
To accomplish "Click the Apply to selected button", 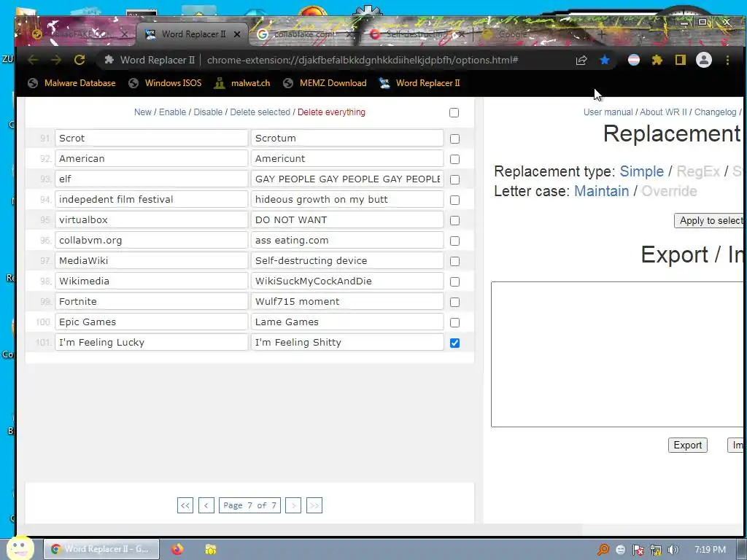I will [711, 220].
